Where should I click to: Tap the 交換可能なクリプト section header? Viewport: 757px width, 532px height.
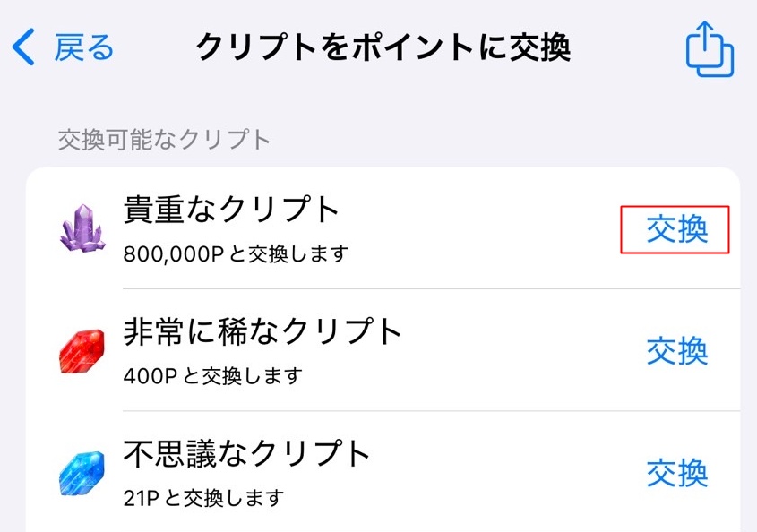[x=164, y=140]
